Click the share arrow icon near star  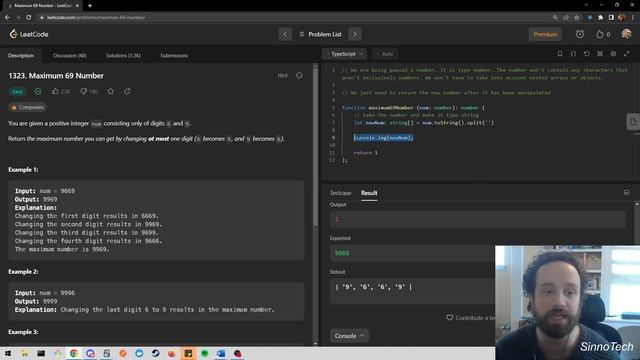(x=127, y=91)
